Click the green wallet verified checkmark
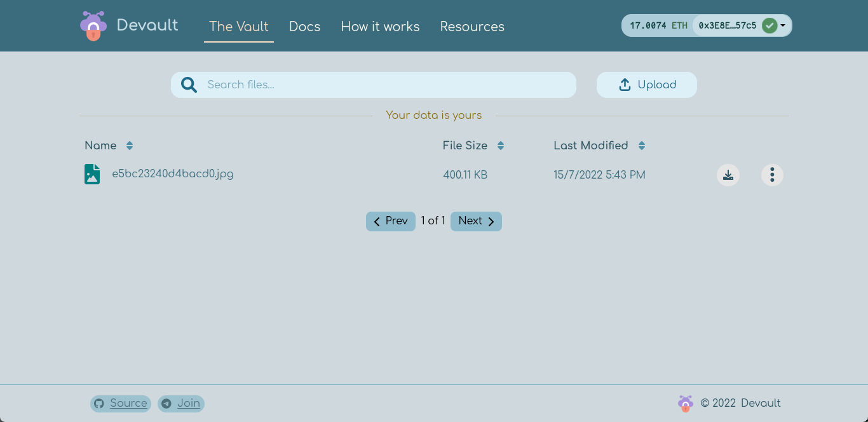 (770, 25)
